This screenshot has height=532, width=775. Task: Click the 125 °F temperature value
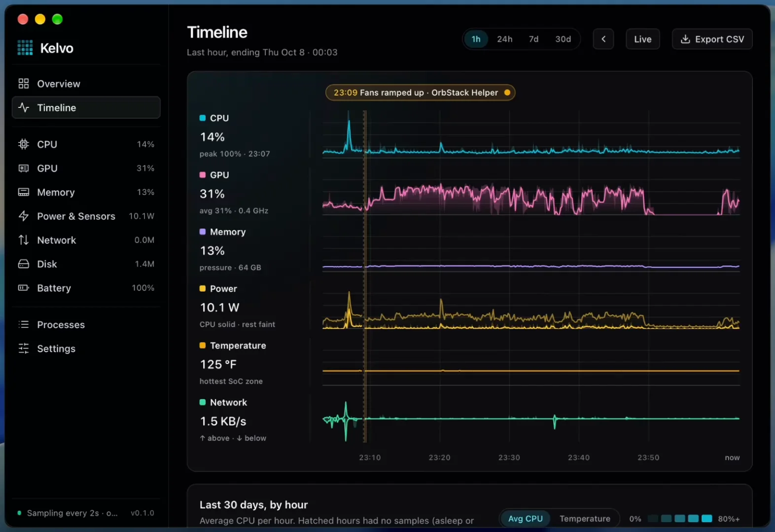(218, 365)
